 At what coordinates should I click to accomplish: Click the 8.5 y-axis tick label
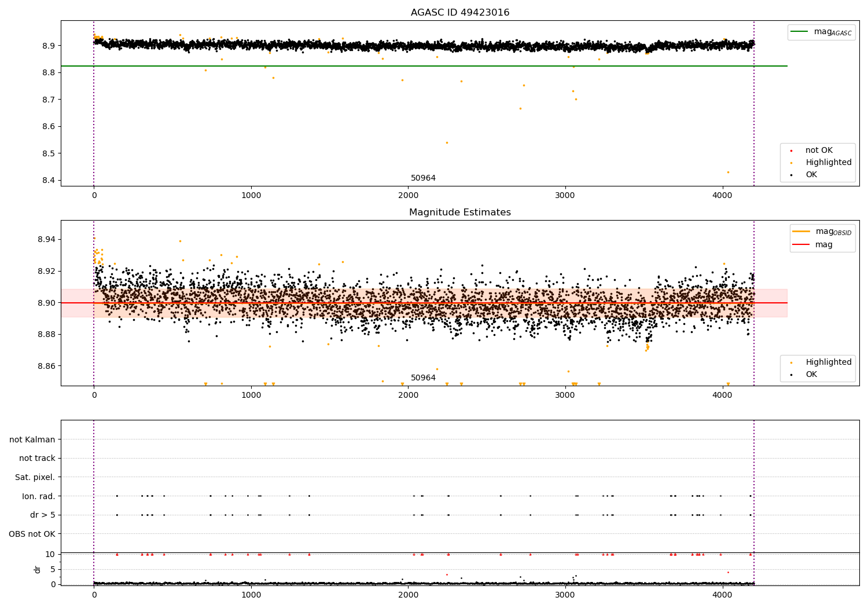[50, 153]
